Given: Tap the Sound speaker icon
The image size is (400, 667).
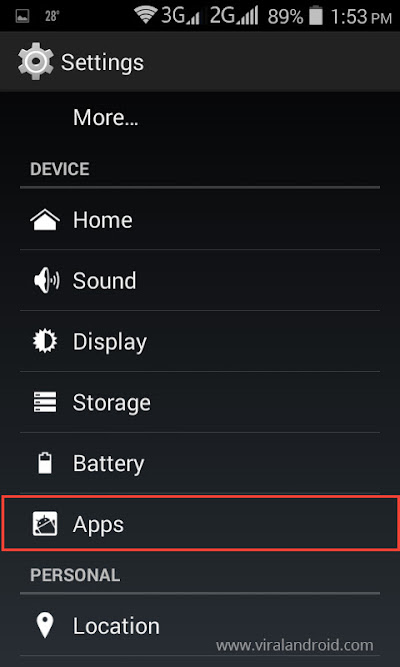Looking at the screenshot, I should (46, 281).
